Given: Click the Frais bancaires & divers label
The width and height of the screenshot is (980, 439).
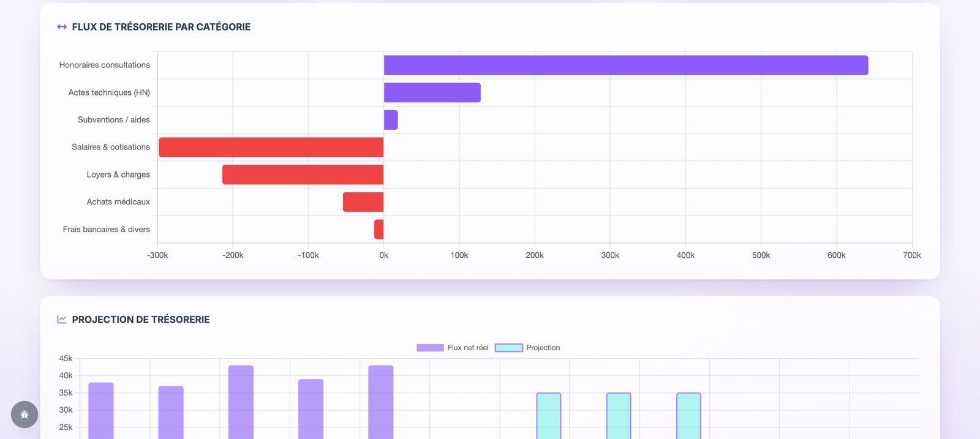Looking at the screenshot, I should pos(107,230).
